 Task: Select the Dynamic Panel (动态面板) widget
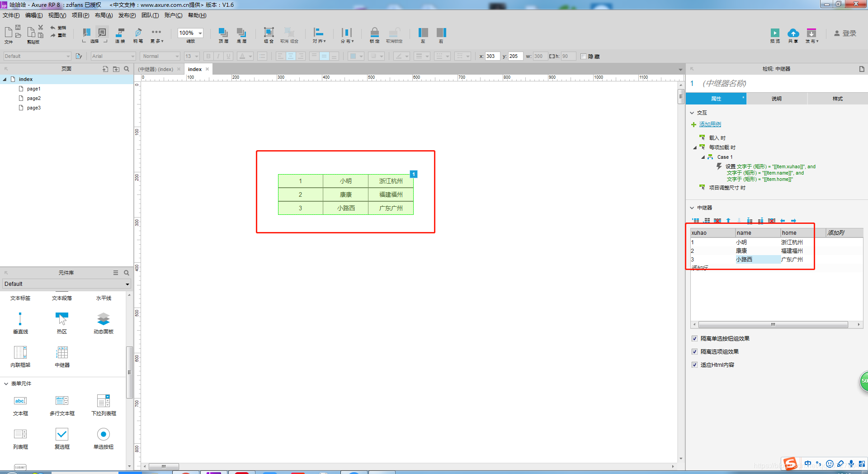pos(104,319)
